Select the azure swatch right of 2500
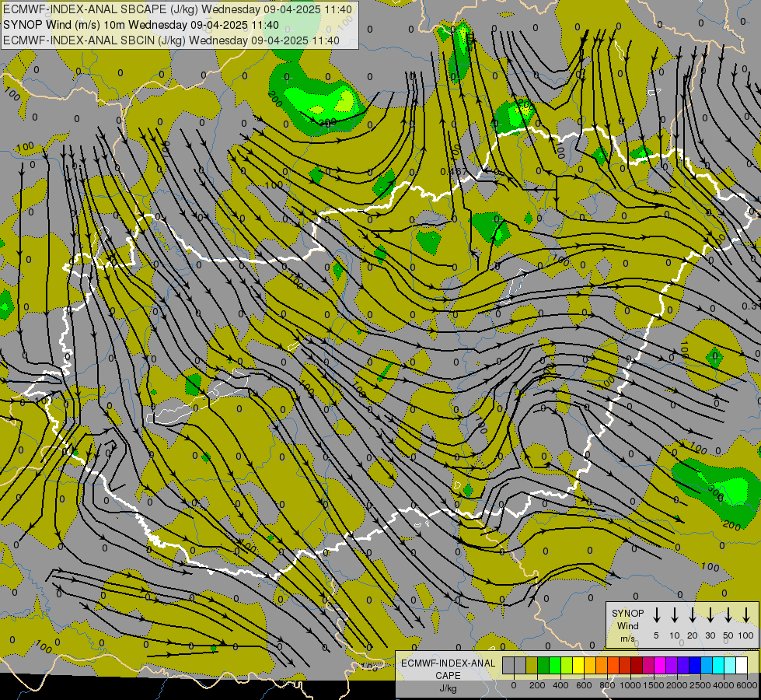This screenshot has height=700, width=761. click(x=706, y=665)
